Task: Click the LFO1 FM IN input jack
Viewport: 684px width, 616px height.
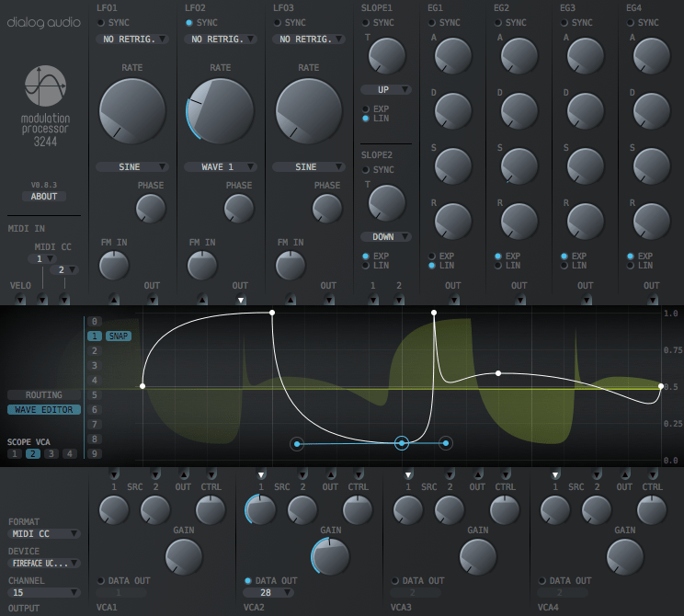Action: pos(114,300)
